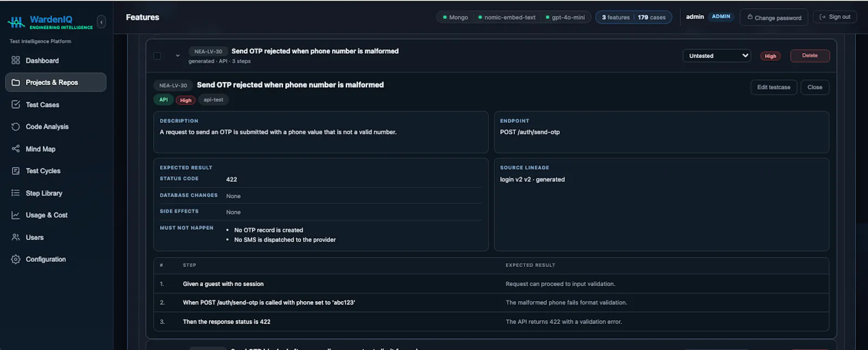868x350 pixels.
Task: Click the High tag beside API tag
Action: tap(186, 100)
